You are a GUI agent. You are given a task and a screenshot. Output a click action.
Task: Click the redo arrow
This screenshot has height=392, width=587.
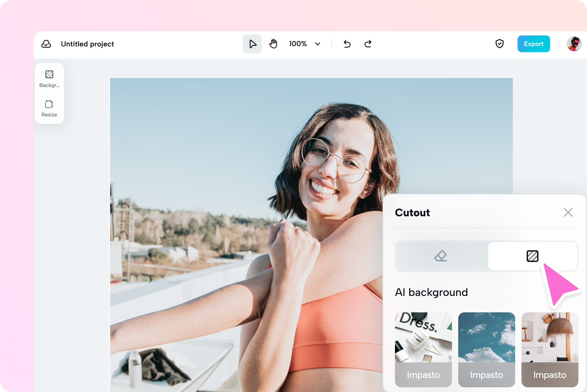click(368, 44)
